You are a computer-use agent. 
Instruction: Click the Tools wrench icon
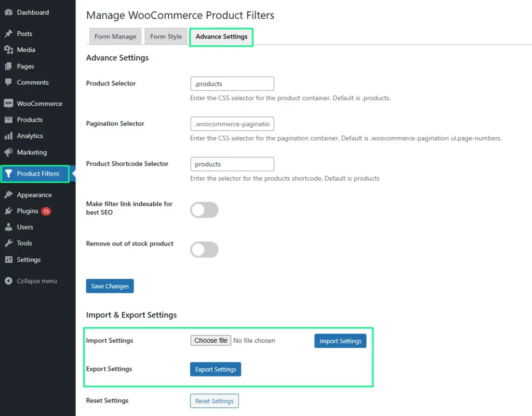pos(8,243)
